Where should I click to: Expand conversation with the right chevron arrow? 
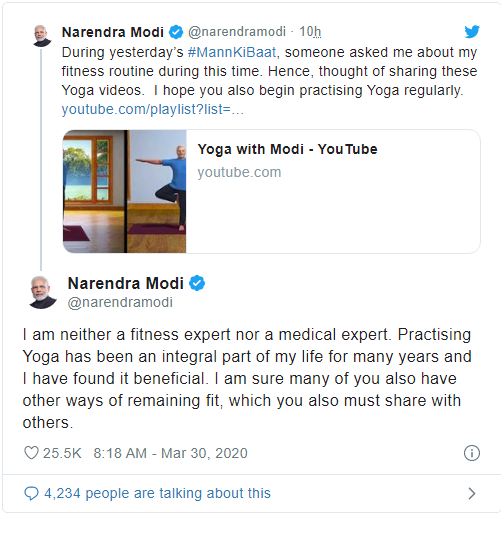[472, 493]
